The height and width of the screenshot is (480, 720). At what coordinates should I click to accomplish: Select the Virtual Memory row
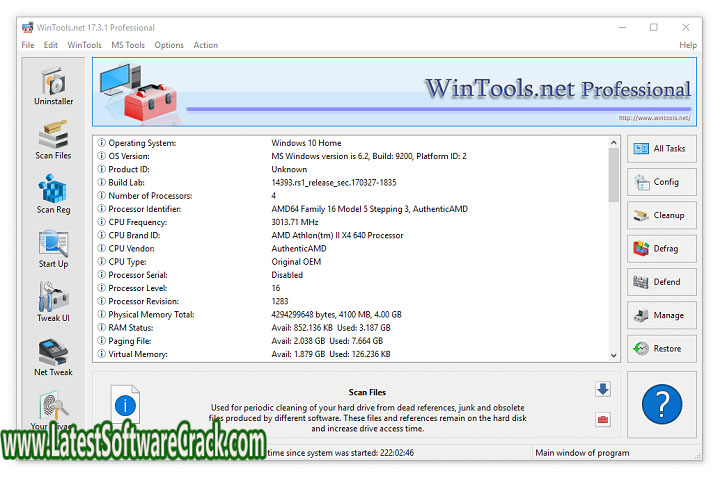click(x=351, y=354)
